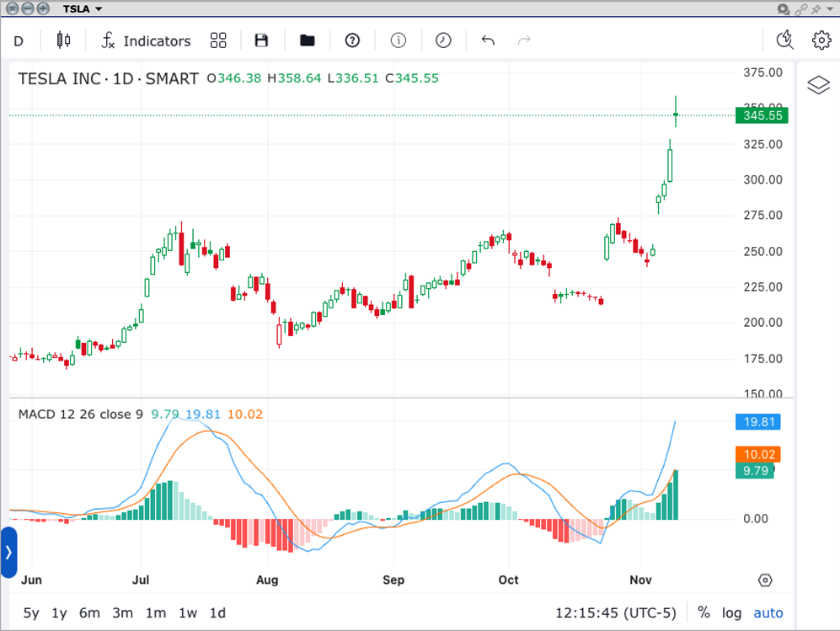Click the Jul label on time axis
840x631 pixels.
point(141,580)
